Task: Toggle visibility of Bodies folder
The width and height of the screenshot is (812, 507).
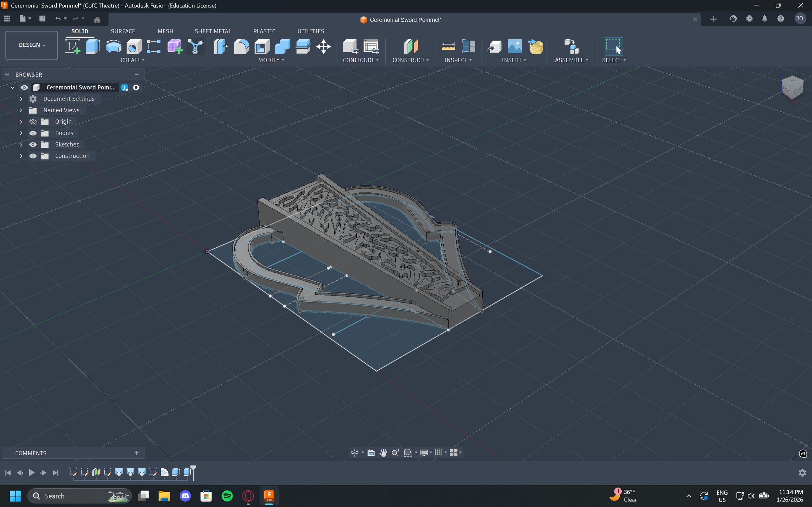Action: pos(33,133)
